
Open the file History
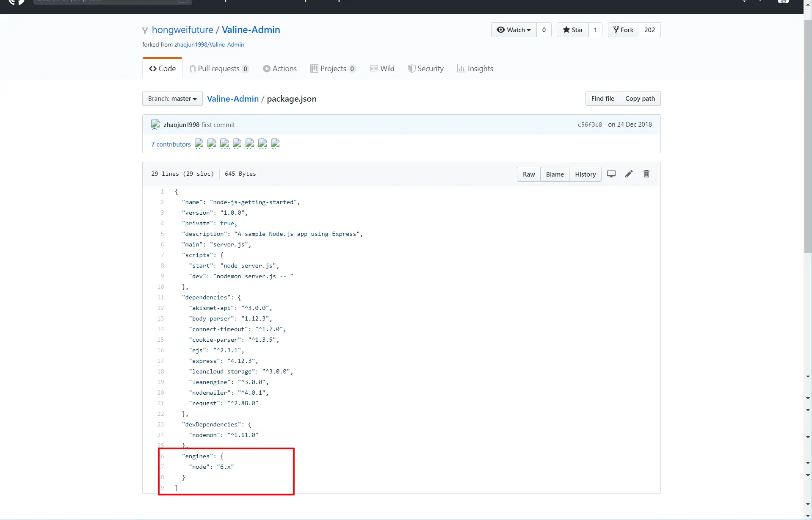(x=586, y=174)
